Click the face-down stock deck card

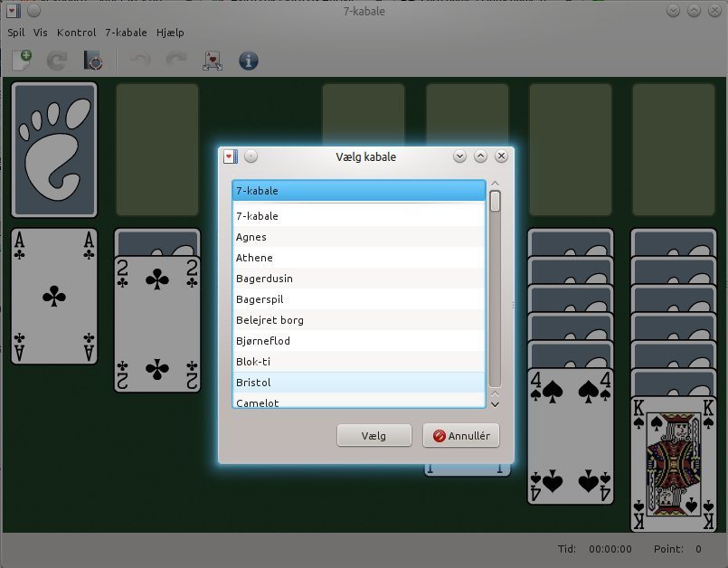tap(54, 149)
